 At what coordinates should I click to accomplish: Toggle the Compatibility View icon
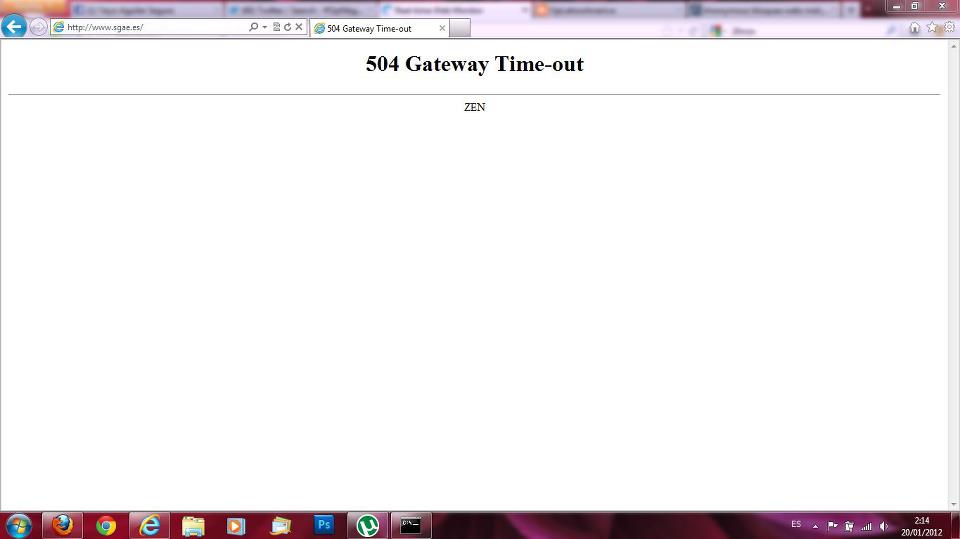pos(276,27)
